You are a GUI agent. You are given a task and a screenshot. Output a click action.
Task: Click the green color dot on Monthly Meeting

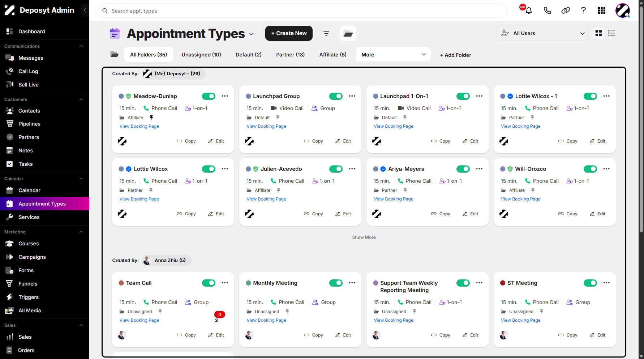tap(249, 283)
